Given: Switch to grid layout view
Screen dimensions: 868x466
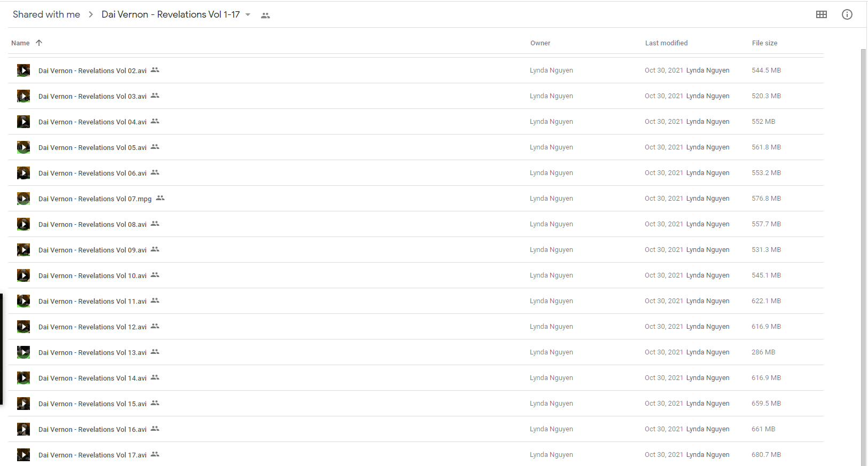Looking at the screenshot, I should [822, 14].
